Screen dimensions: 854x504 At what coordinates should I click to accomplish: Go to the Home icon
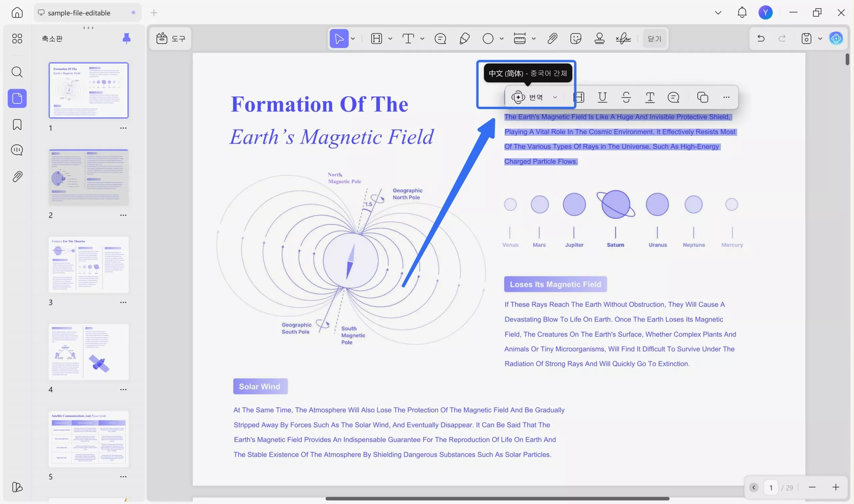(x=17, y=13)
